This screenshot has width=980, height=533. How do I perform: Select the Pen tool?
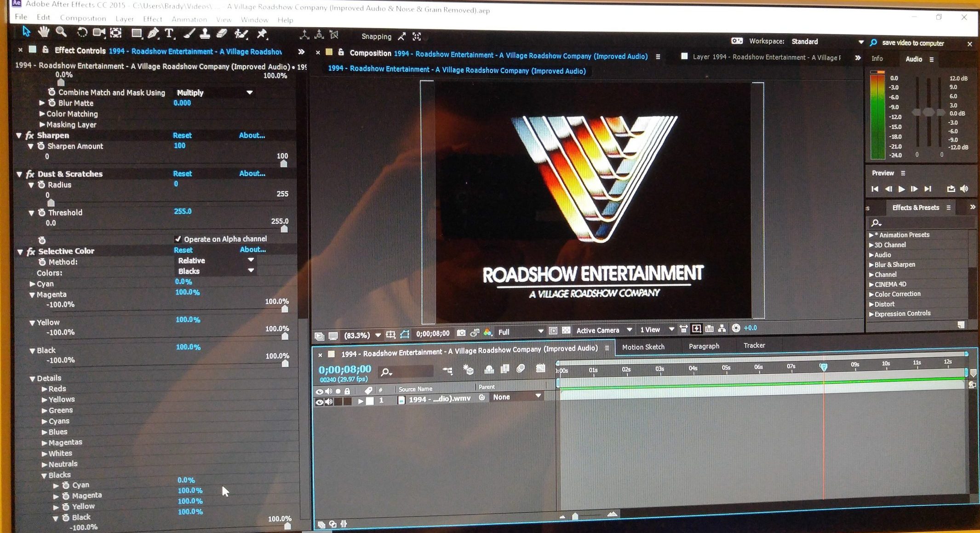coord(153,33)
